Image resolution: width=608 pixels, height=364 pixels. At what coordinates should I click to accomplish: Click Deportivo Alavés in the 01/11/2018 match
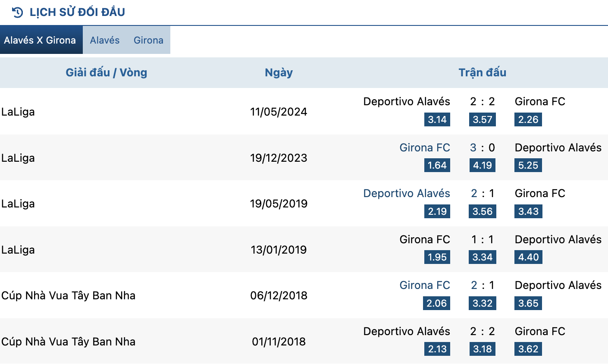(x=407, y=331)
